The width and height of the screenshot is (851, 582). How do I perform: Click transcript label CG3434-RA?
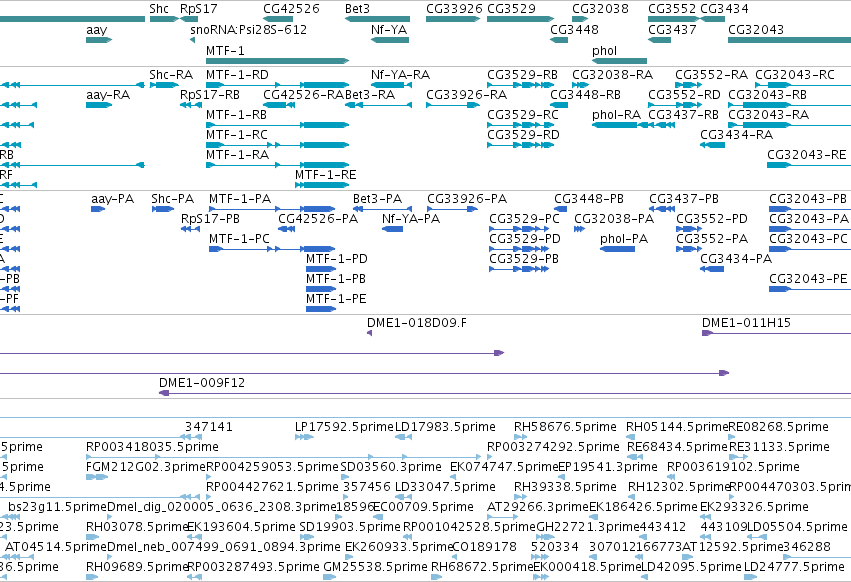pos(736,135)
